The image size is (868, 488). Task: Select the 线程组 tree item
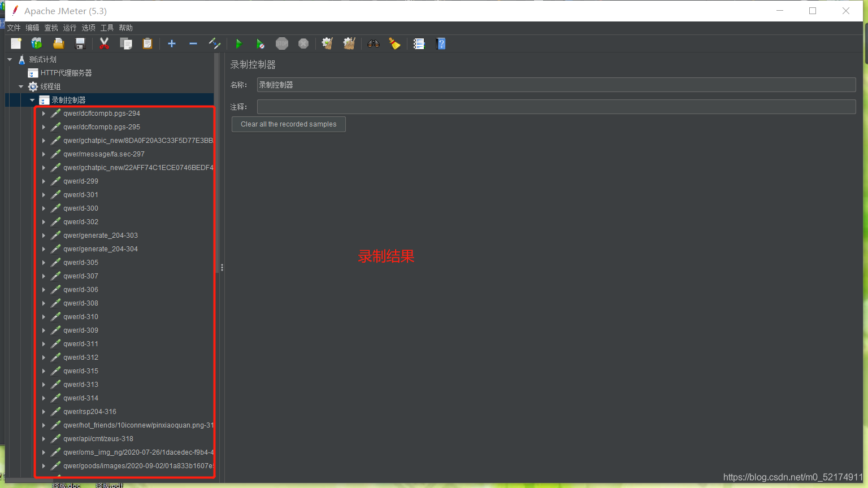click(50, 86)
